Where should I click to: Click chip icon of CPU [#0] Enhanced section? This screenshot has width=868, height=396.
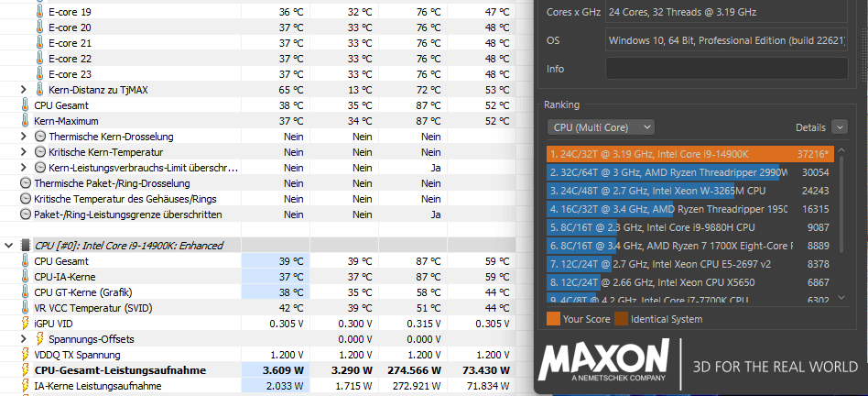[25, 245]
